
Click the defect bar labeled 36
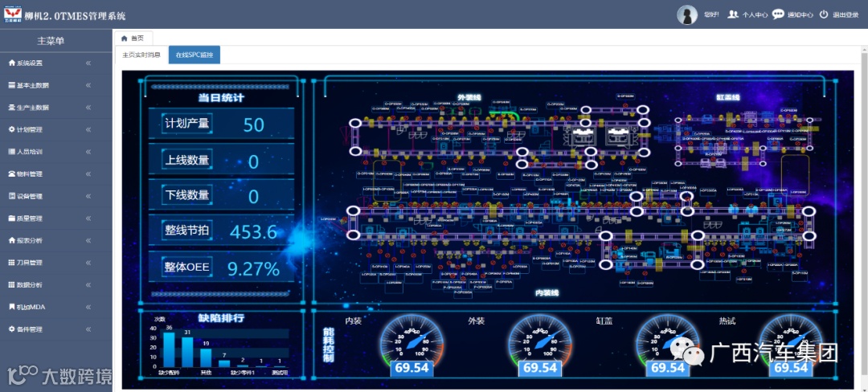(169, 349)
